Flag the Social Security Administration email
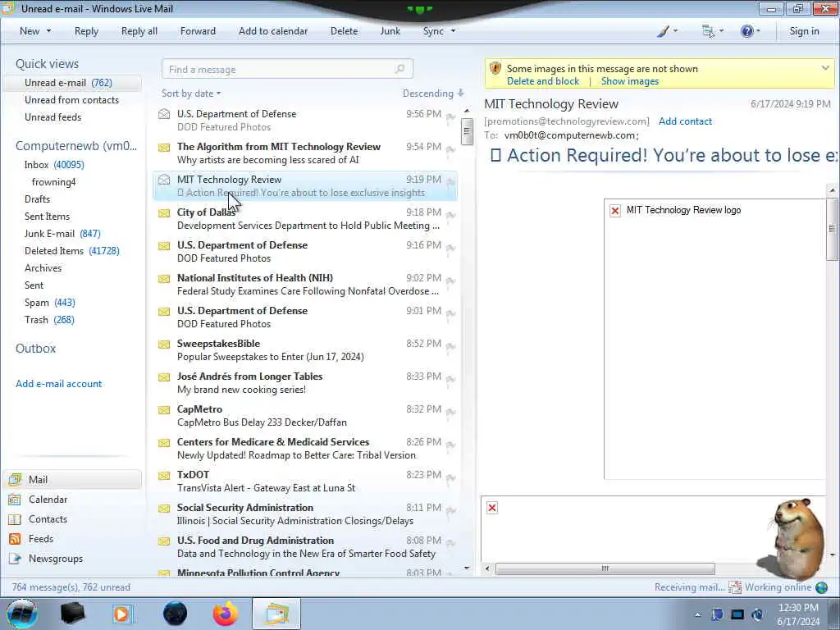This screenshot has height=630, width=840. pos(450,510)
